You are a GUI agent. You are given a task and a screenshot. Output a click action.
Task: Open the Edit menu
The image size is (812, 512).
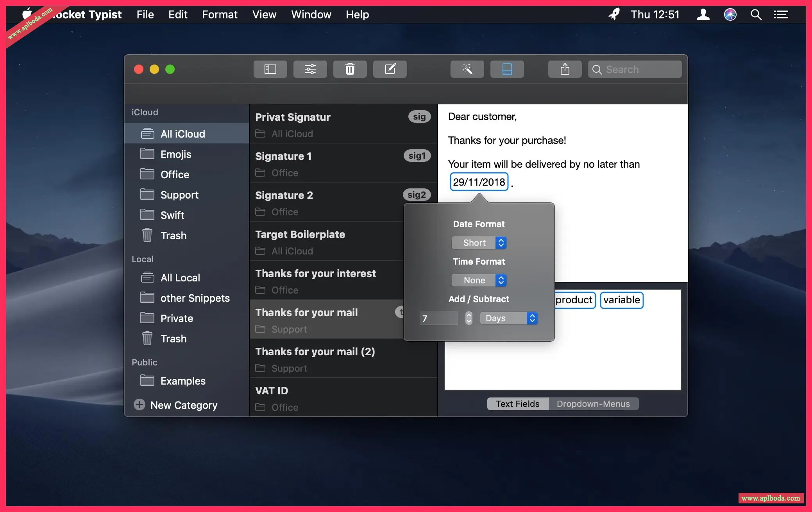pos(178,14)
